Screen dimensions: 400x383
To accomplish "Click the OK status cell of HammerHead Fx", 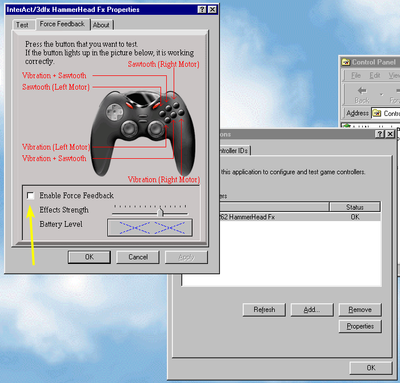I will [x=355, y=217].
